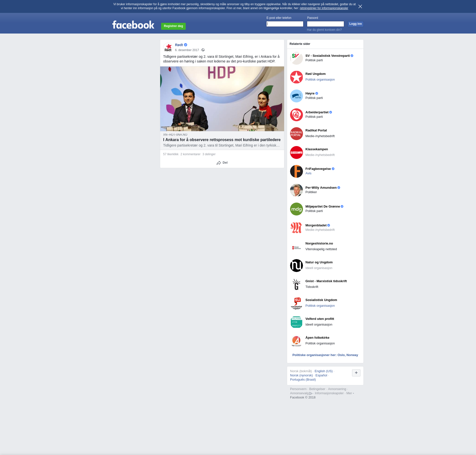The width and height of the screenshot is (476, 455).
Task: Open Miljøpartiet De Grønne page name
Action: (323, 207)
